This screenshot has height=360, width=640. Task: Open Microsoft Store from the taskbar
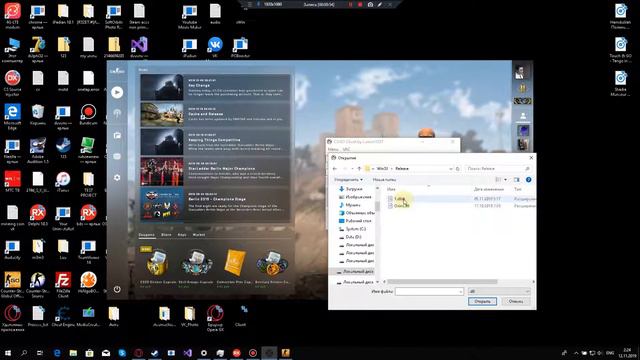[x=89, y=353]
